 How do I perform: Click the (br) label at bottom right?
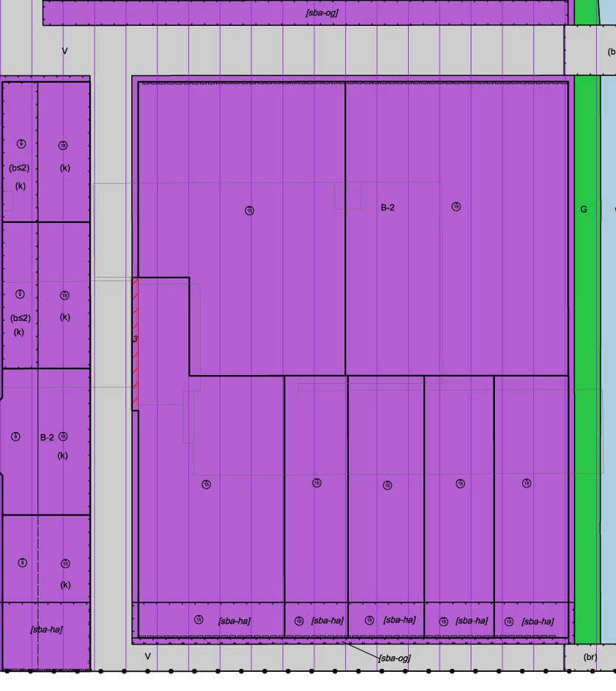coord(589,657)
